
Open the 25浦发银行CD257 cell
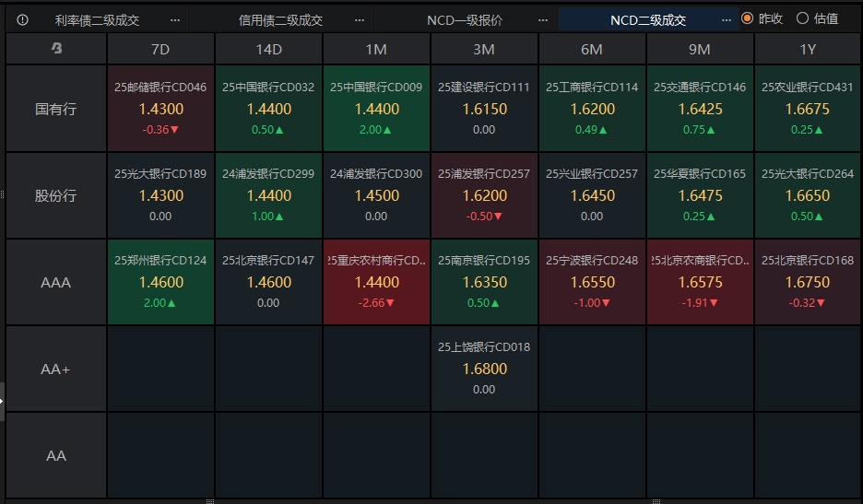[484, 195]
